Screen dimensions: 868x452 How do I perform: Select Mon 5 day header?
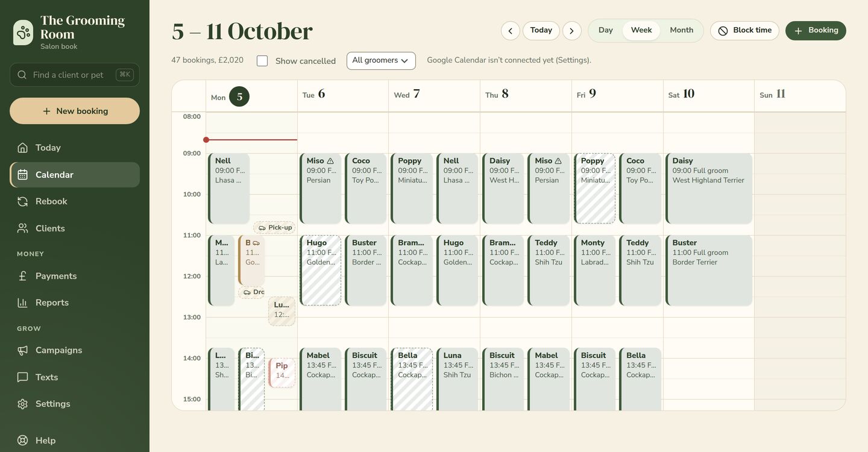click(251, 96)
